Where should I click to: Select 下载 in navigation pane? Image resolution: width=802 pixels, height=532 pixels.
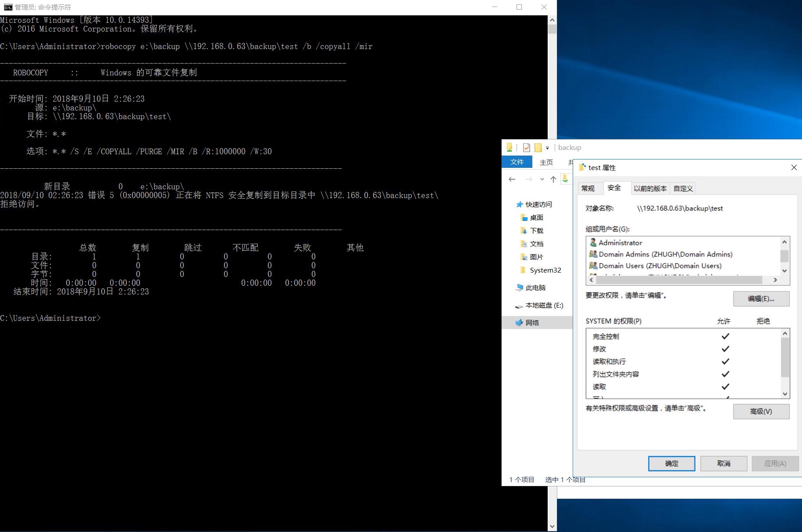click(537, 231)
